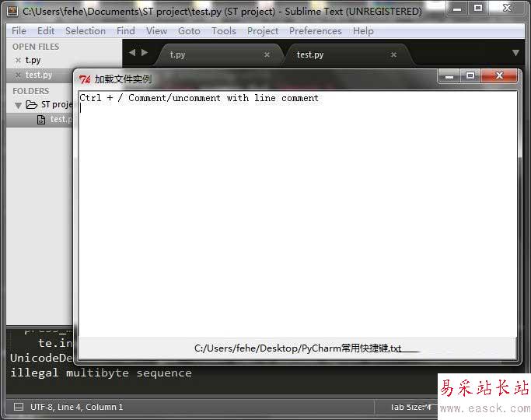Click the illegal multibyte sequence console text

click(101, 373)
